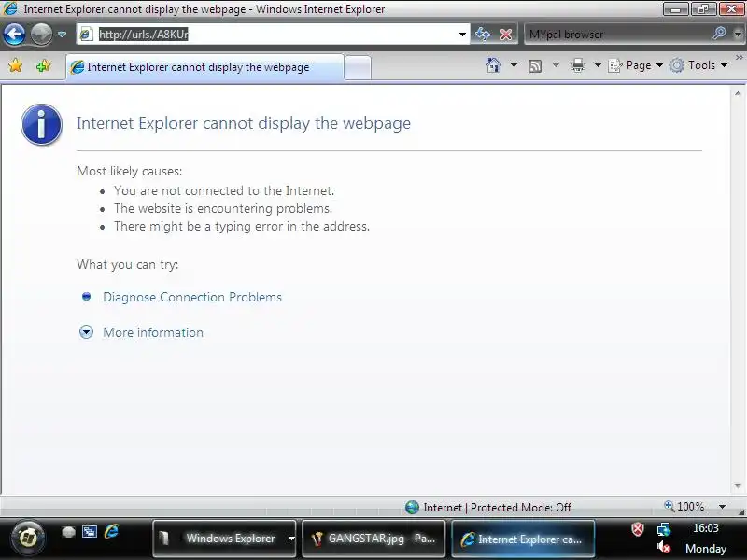747x560 pixels.
Task: Open Favorites Center star icon
Action: [15, 65]
